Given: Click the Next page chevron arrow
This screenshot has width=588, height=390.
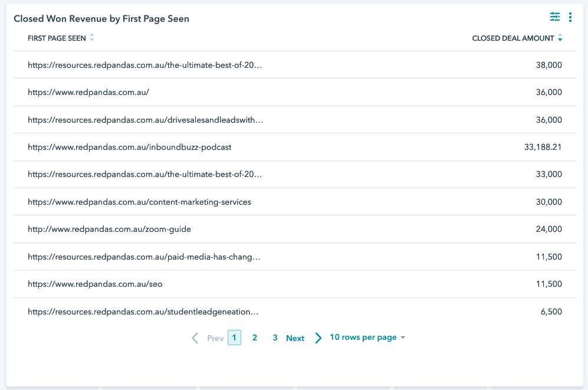Looking at the screenshot, I should click(x=318, y=337).
